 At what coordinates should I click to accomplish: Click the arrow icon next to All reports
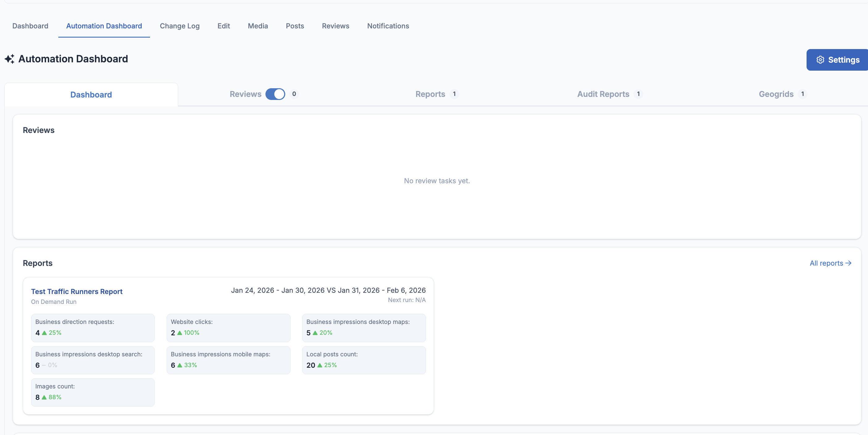click(x=849, y=263)
